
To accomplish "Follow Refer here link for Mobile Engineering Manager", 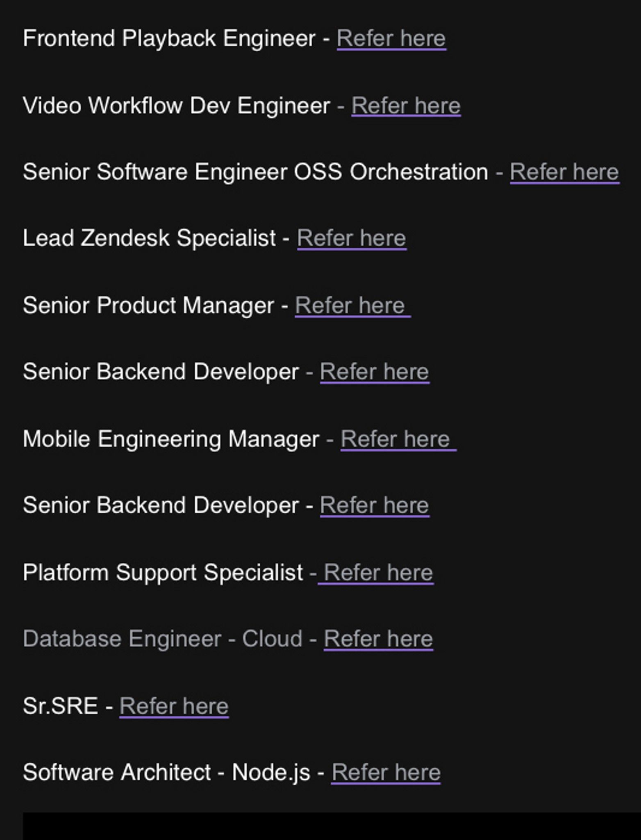I will 398,439.
